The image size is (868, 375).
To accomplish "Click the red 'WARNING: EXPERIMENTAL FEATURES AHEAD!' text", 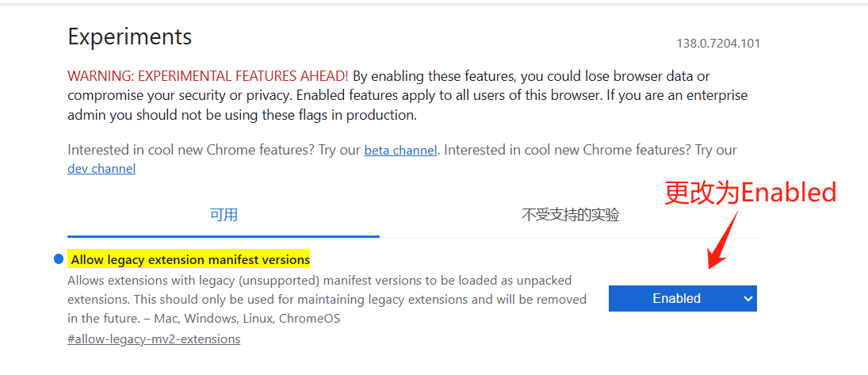I will point(208,77).
